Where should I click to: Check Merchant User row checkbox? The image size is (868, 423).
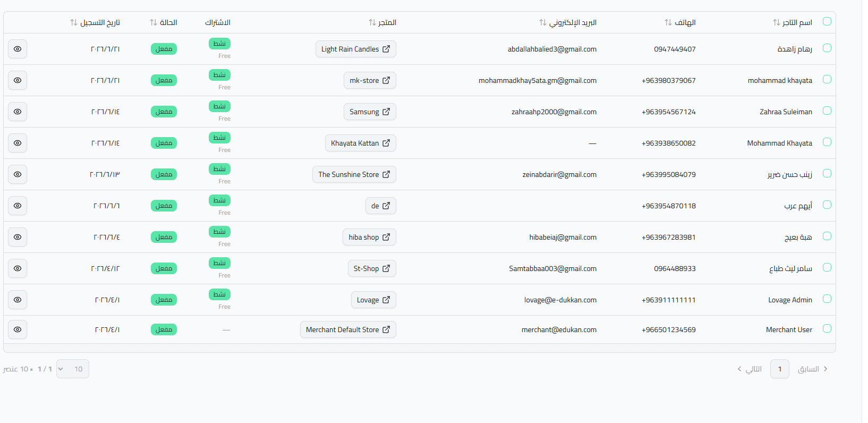coord(827,328)
